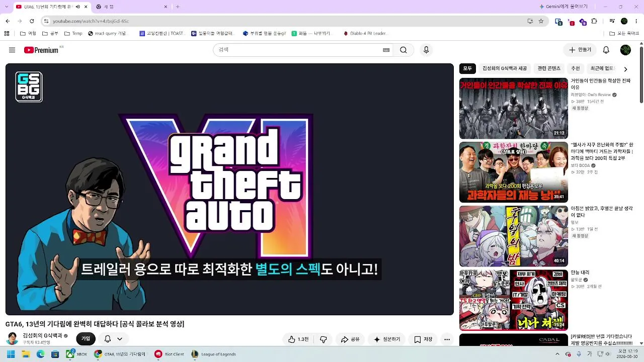The image size is (644, 362).
Task: Mute the tab via speaker icon
Action: (77, 7)
